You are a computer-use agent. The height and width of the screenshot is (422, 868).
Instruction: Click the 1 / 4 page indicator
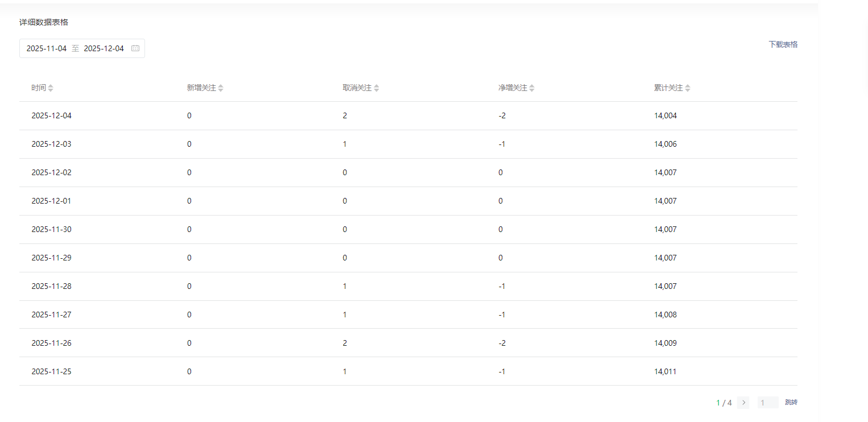click(x=724, y=403)
